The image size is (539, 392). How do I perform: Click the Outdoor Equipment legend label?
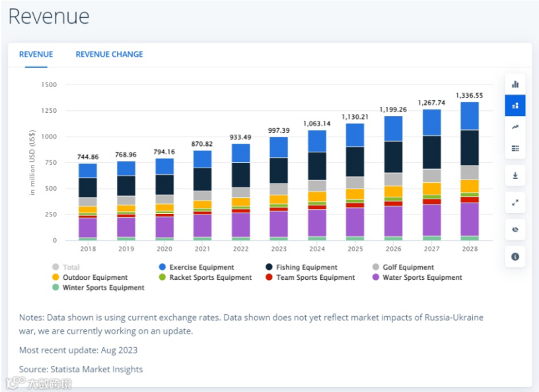95,278
